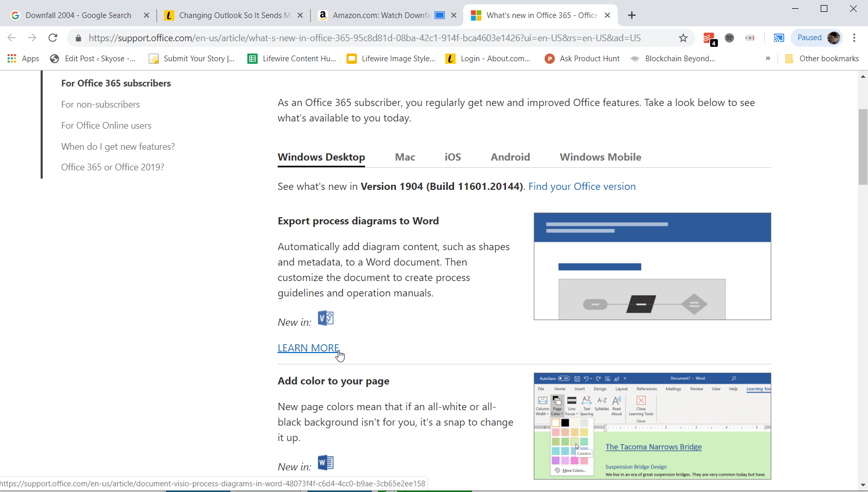Open Ask Product Hunt bookmark
Image resolution: width=868 pixels, height=492 pixels.
[x=582, y=59]
